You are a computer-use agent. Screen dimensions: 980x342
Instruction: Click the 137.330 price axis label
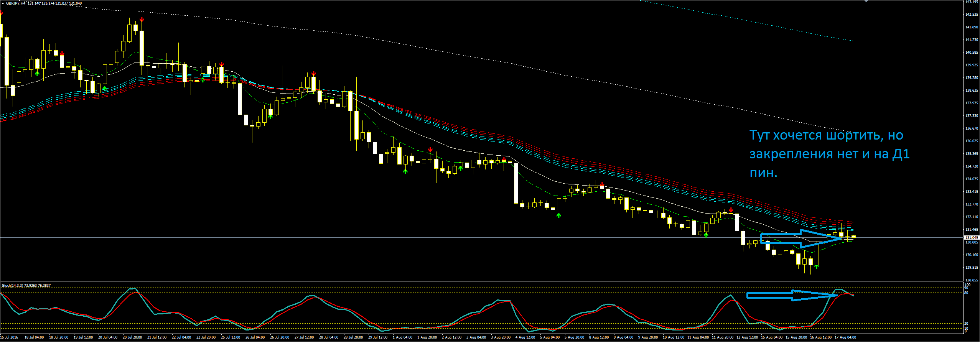click(971, 116)
